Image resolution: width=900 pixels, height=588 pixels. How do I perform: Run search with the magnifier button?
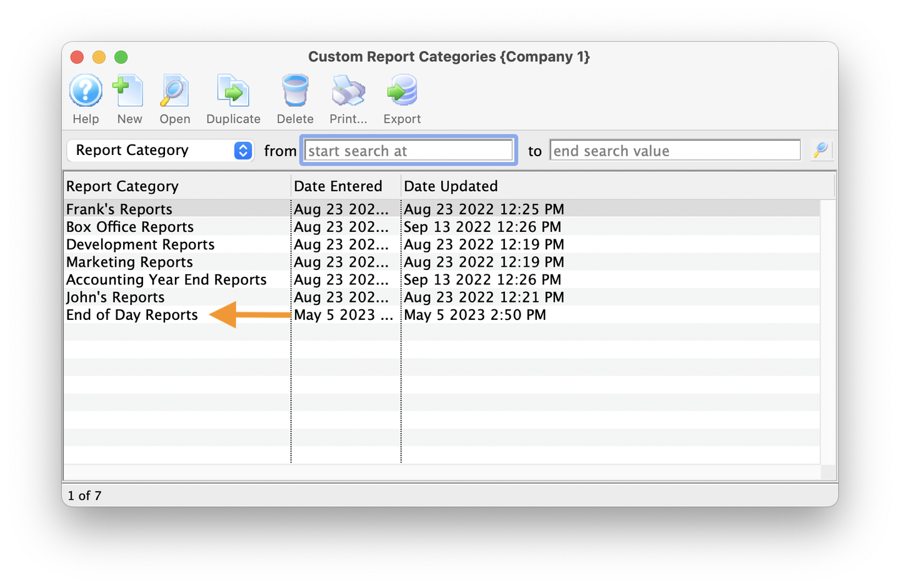821,150
